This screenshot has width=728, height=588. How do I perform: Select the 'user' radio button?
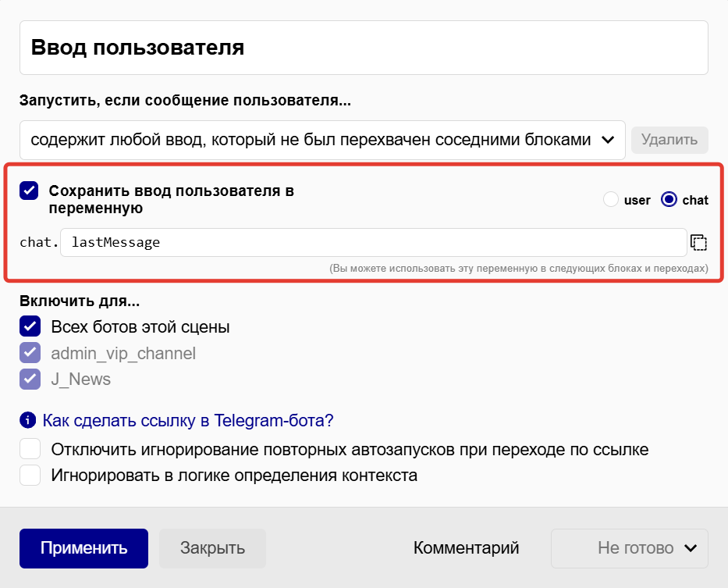611,199
